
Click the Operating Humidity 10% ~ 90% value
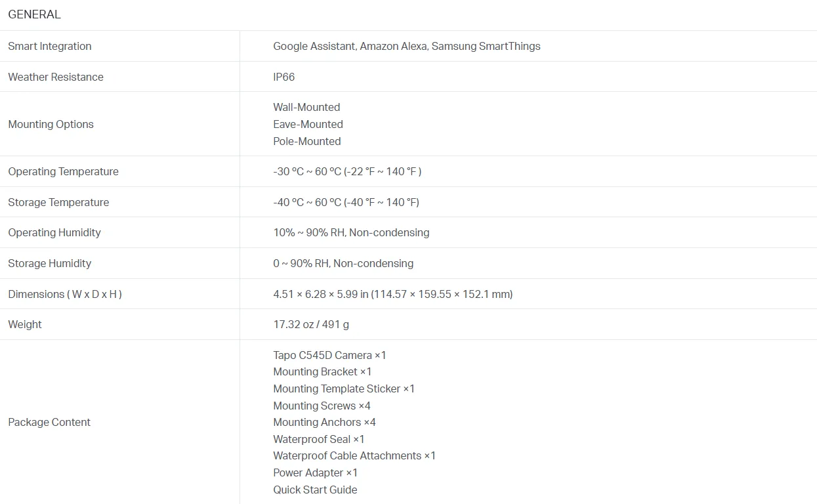point(351,232)
